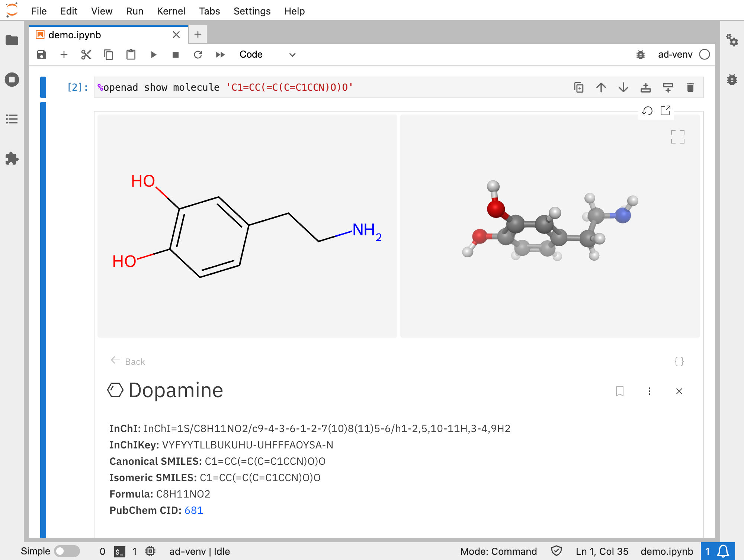Fullscreen the 3D molecule viewer
The image size is (744, 560).
pyautogui.click(x=677, y=137)
